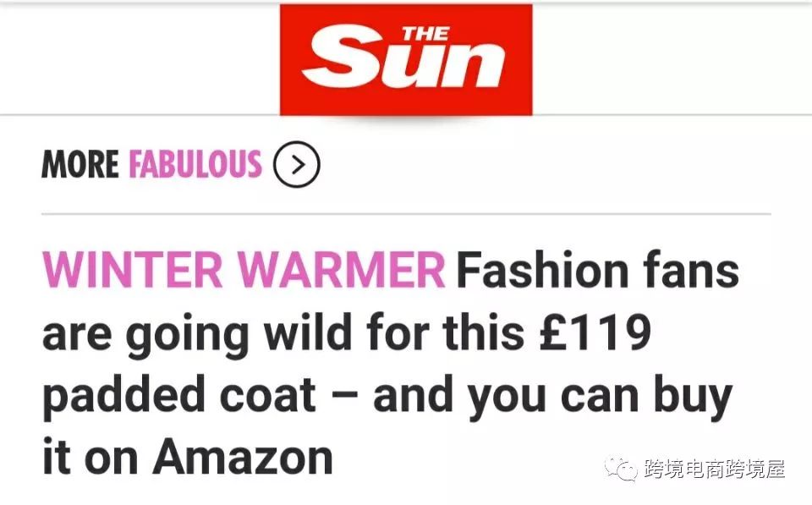The image size is (812, 505).
Task: Click the circled right-arrow next to FABULOUS
Action: click(297, 164)
